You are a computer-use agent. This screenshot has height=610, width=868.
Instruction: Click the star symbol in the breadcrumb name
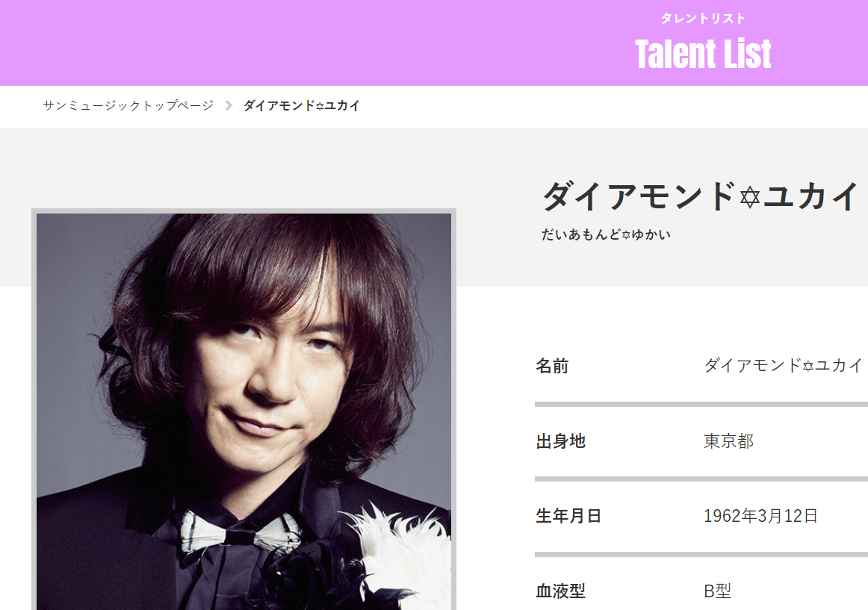pyautogui.click(x=320, y=106)
